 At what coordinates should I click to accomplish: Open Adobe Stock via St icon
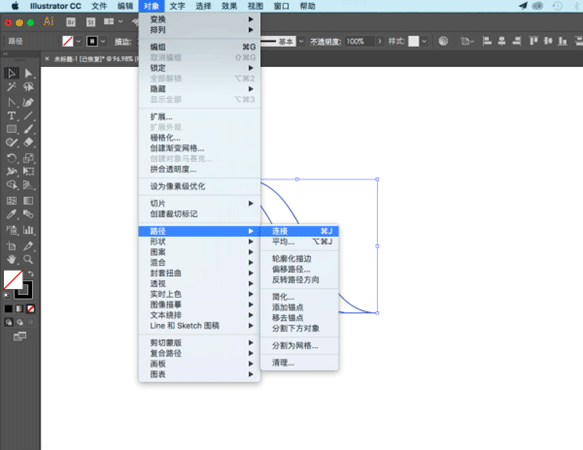pyautogui.click(x=91, y=22)
